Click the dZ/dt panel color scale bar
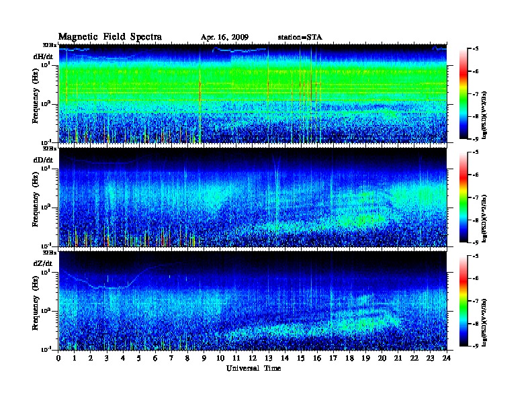Screen dimensions: 532x411 (463, 301)
